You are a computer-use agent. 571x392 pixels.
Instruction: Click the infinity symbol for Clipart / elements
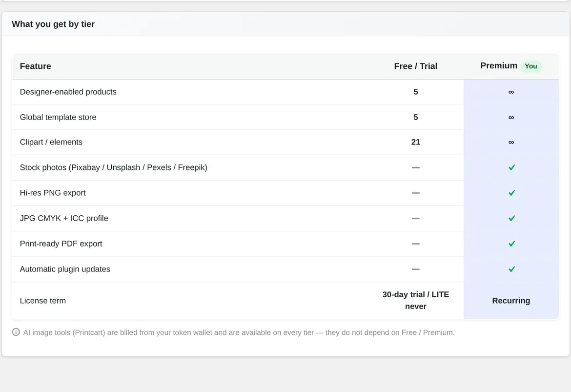pos(511,142)
